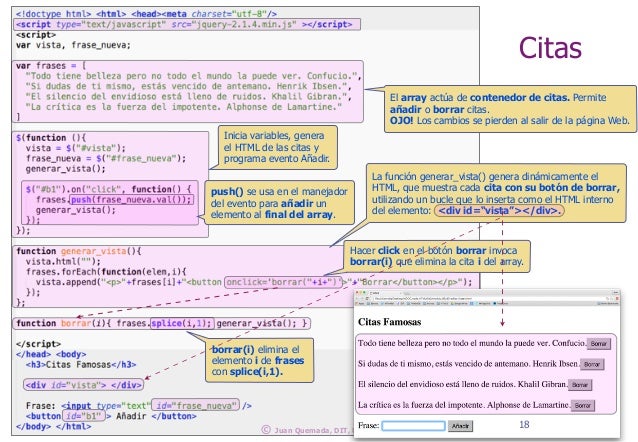Image resolution: width=638 pixels, height=442 pixels.
Task: Click the highlighted onclick='borrar("+i+")' code
Action: [283, 282]
